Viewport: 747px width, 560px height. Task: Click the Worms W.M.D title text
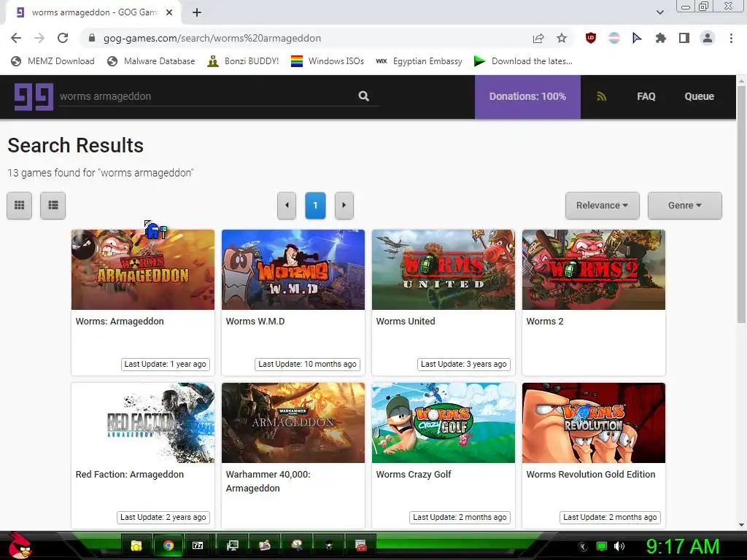[255, 322]
